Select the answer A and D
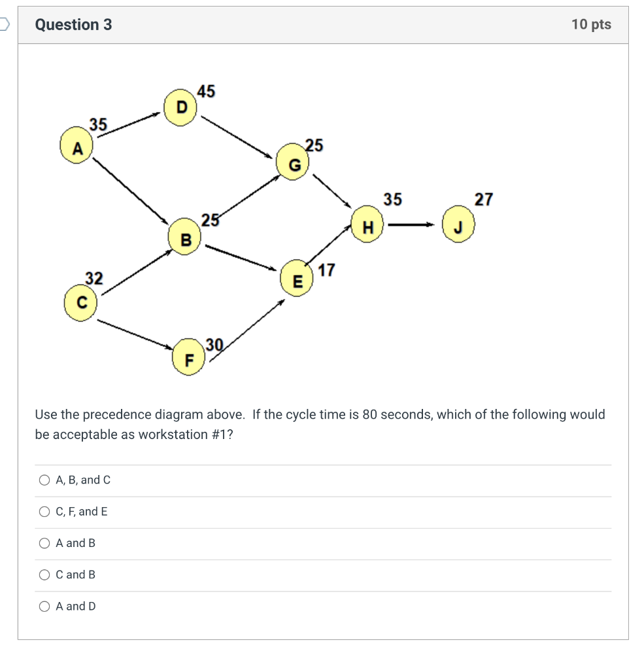 click(44, 606)
